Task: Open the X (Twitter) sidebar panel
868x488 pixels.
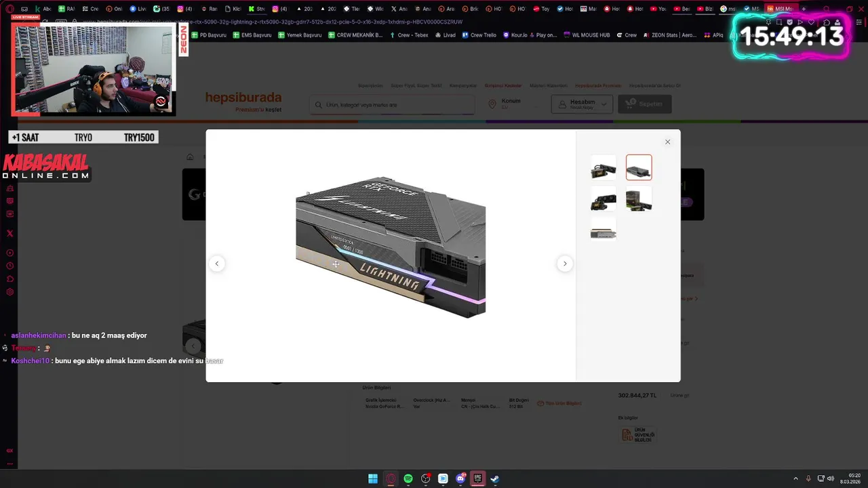Action: click(9, 233)
